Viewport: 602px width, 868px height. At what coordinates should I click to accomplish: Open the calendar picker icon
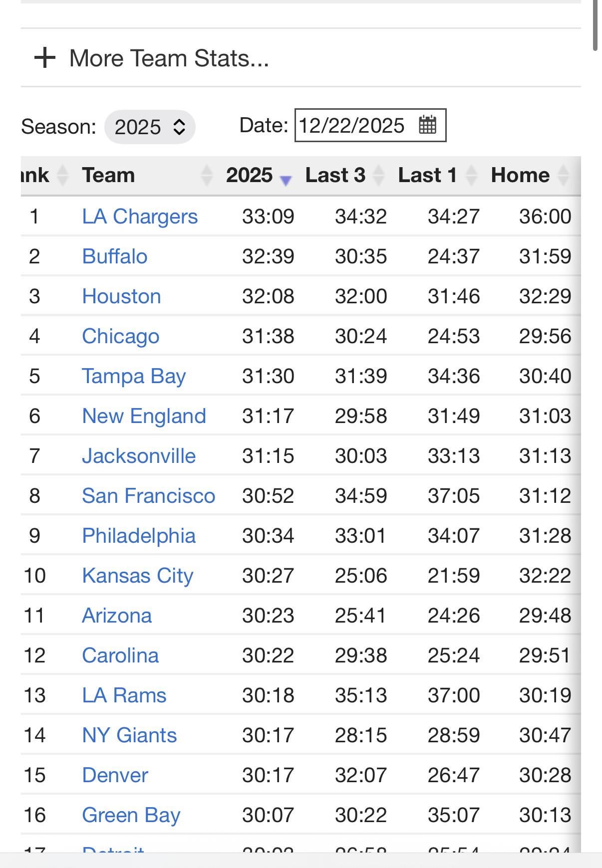coord(427,125)
